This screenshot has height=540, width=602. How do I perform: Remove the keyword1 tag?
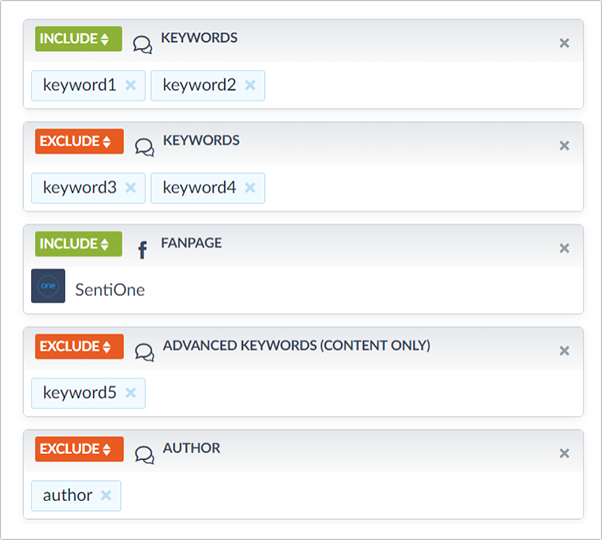[131, 85]
